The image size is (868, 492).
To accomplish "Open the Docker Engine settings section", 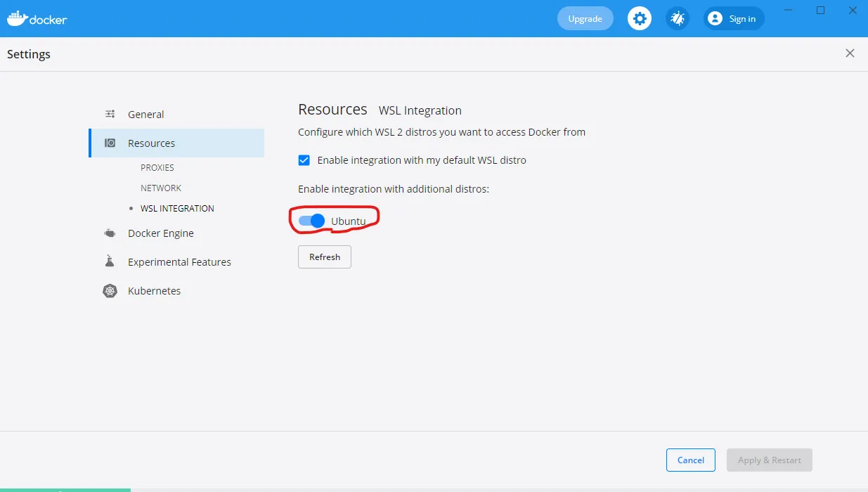I will [176, 233].
